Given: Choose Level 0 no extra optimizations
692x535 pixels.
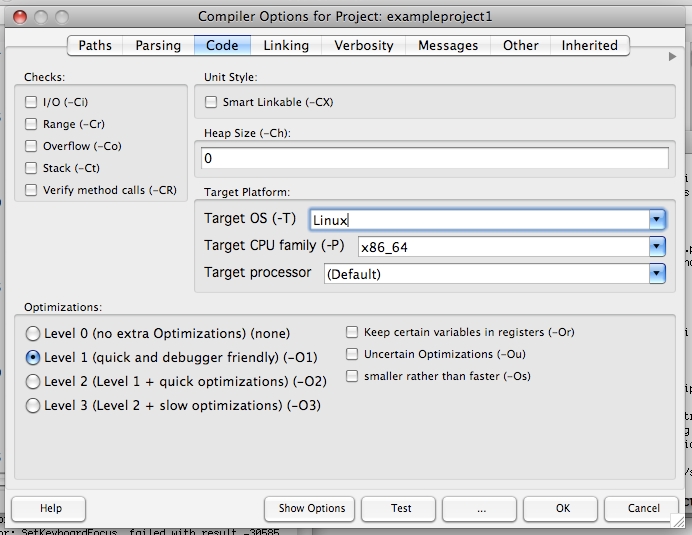Looking at the screenshot, I should coord(34,333).
